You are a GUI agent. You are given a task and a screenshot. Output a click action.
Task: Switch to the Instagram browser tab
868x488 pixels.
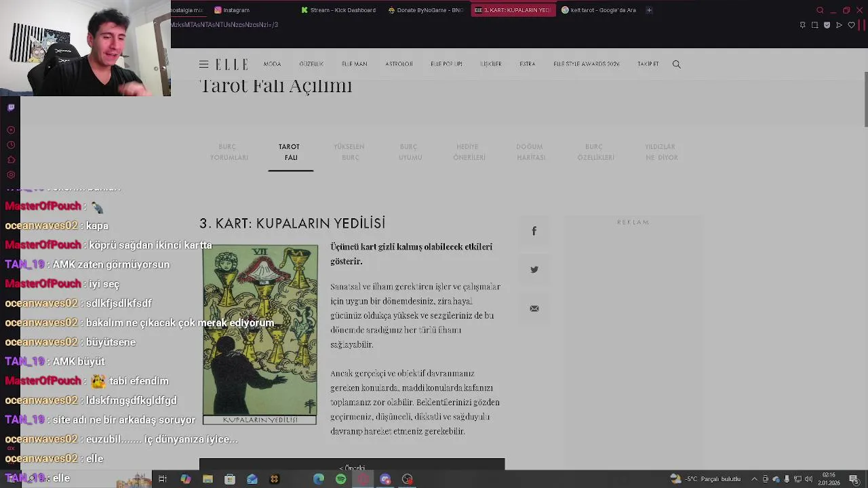[232, 10]
